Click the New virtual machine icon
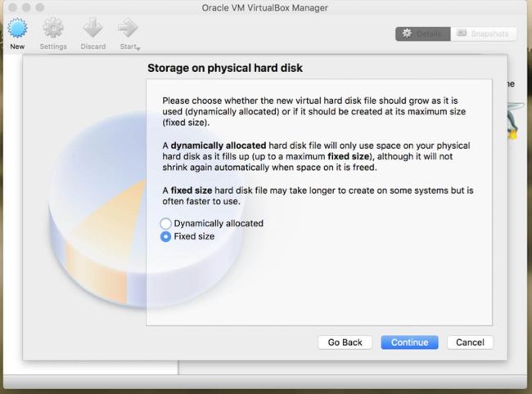Screen dimensions: 532x394 17,29
